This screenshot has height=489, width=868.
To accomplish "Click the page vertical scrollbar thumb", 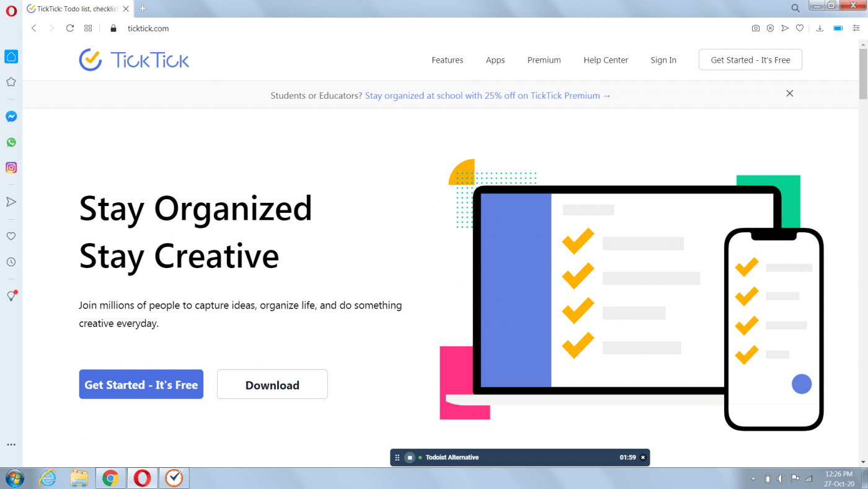I will (x=862, y=73).
